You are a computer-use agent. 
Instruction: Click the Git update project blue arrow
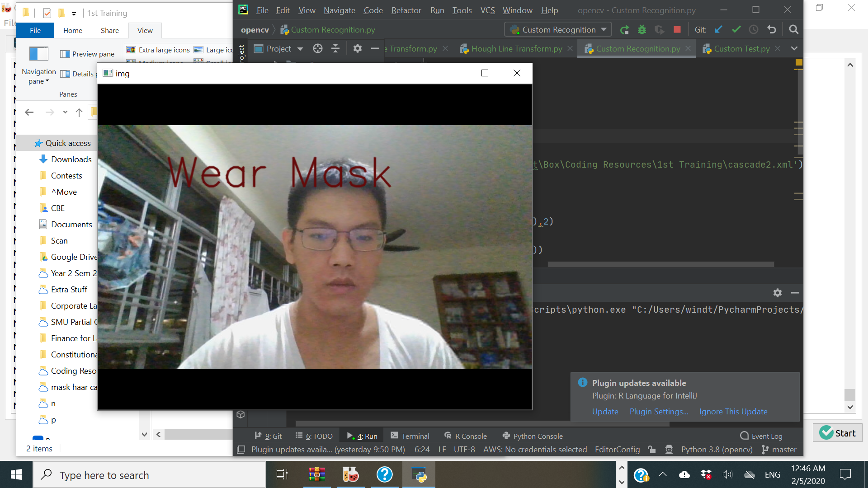(718, 30)
